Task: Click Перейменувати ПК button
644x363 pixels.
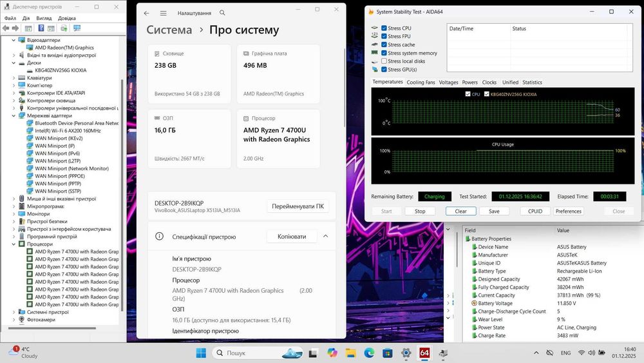Action: [298, 206]
